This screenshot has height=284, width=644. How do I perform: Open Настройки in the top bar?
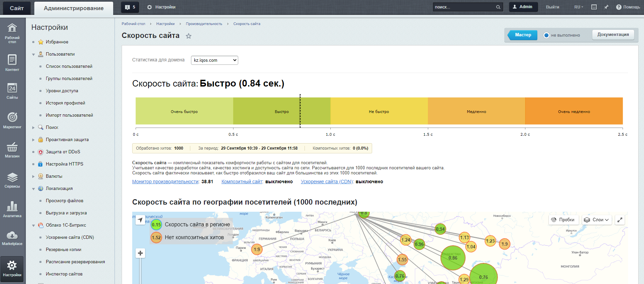pos(161,7)
